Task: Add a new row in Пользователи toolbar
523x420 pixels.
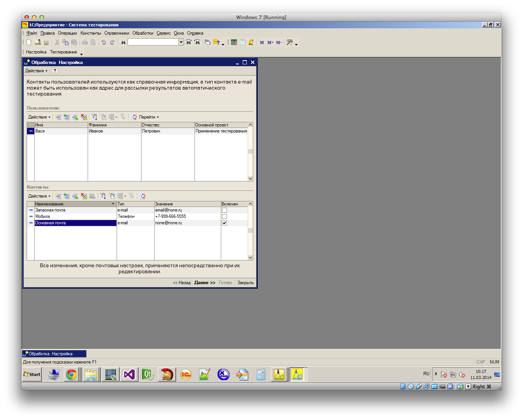Action: (x=58, y=117)
